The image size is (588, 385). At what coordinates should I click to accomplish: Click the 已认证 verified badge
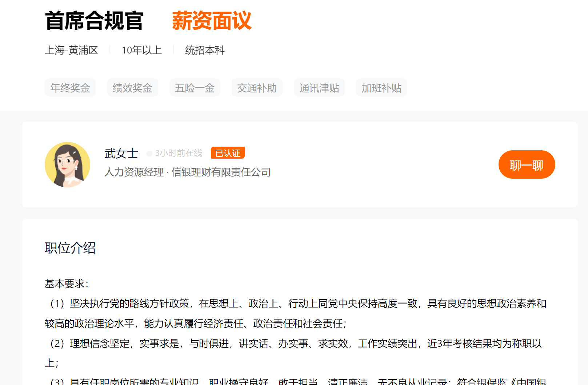click(228, 153)
